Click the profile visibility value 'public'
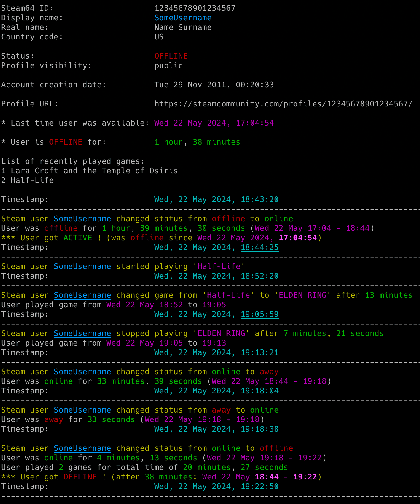 coord(168,66)
